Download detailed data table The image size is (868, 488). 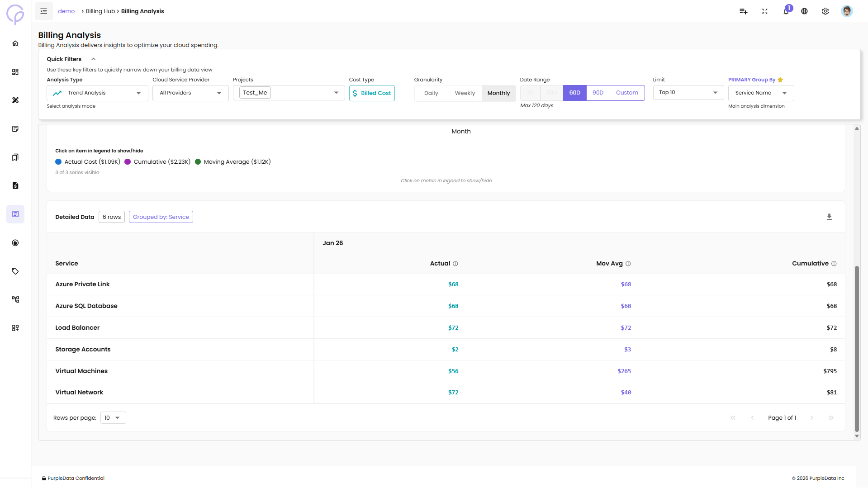click(x=829, y=217)
